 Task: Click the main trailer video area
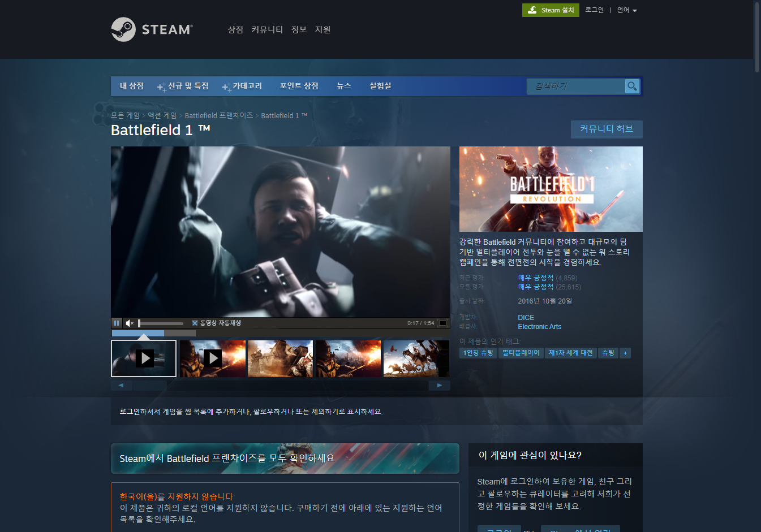point(281,232)
